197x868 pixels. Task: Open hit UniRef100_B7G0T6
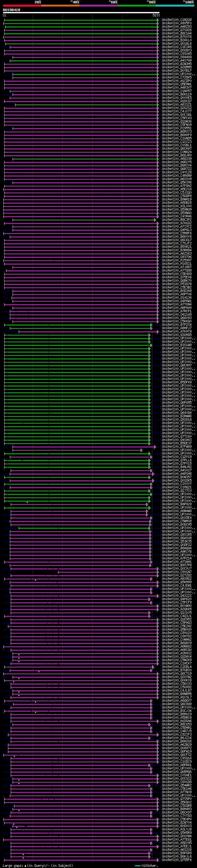[177, 37]
